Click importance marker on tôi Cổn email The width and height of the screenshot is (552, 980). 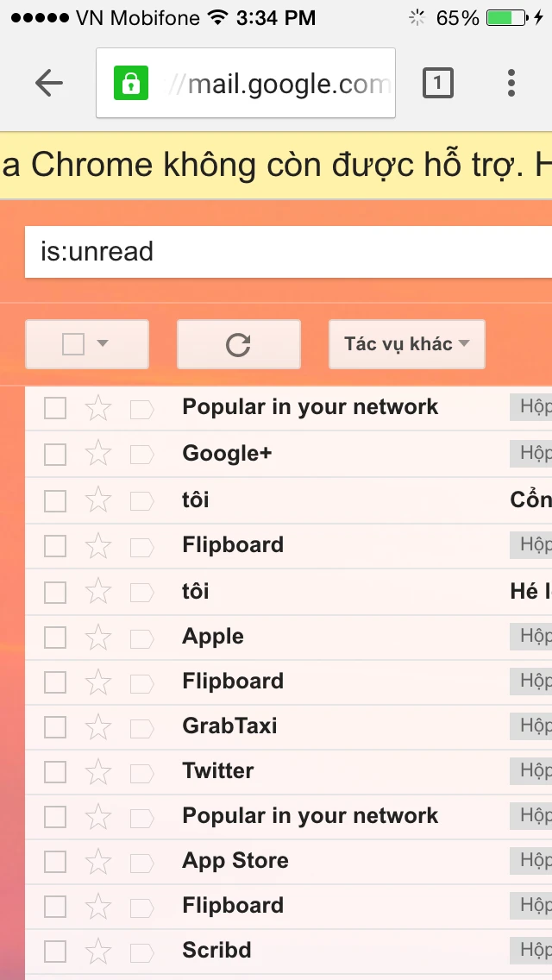click(142, 501)
